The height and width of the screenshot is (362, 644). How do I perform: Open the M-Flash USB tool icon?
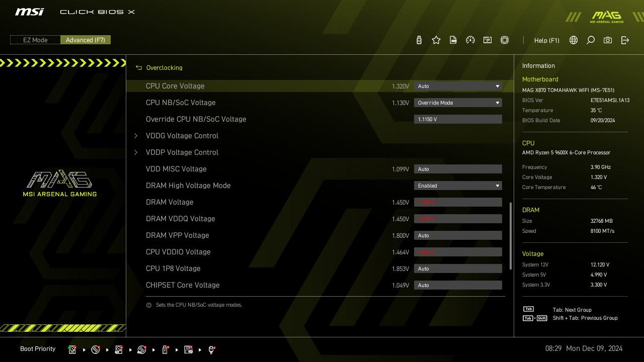tap(419, 40)
